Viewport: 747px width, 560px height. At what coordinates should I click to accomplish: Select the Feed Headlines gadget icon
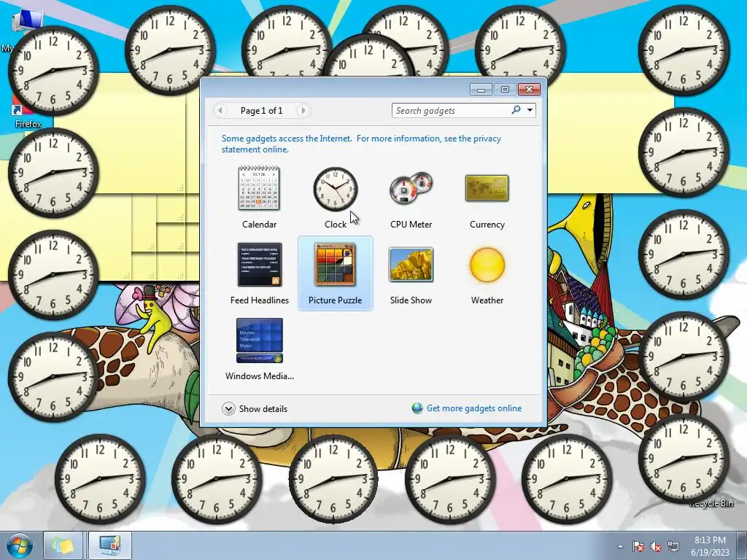click(x=259, y=265)
